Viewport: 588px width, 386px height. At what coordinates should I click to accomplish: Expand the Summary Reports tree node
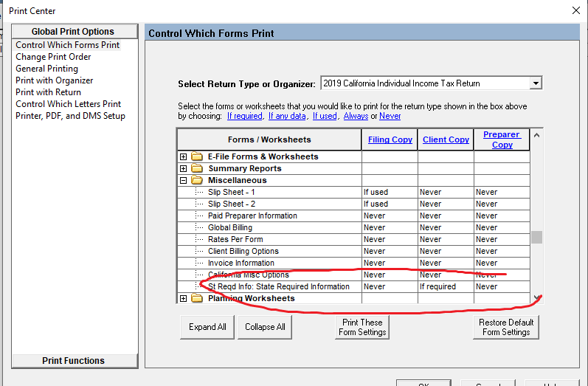[184, 168]
